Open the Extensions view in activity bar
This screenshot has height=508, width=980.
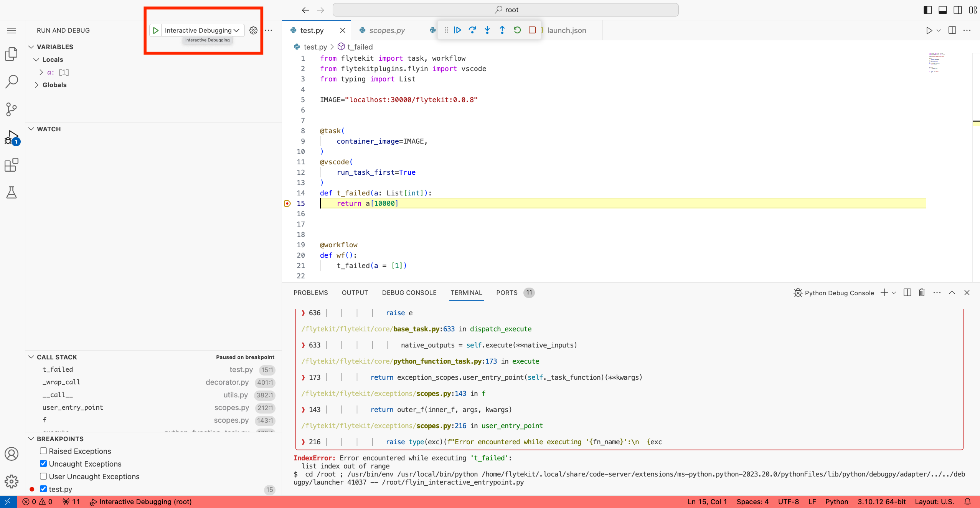12,165
